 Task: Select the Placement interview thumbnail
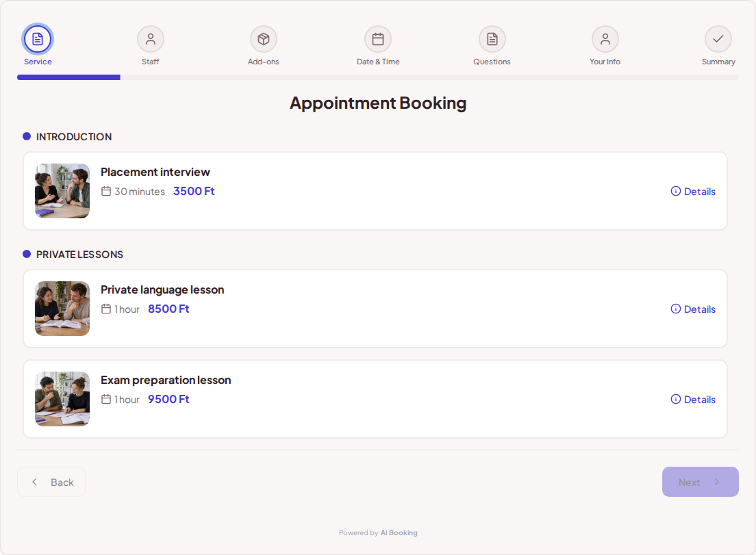[x=62, y=191]
